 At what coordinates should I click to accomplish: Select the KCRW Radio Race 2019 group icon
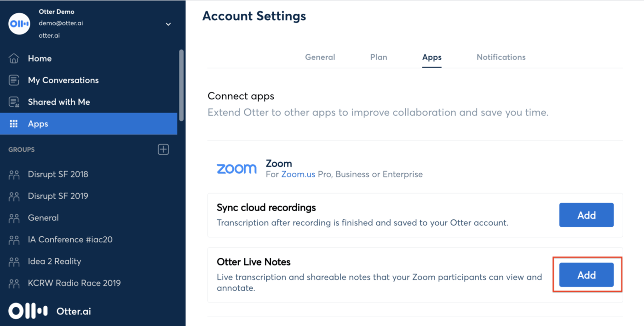(13, 283)
